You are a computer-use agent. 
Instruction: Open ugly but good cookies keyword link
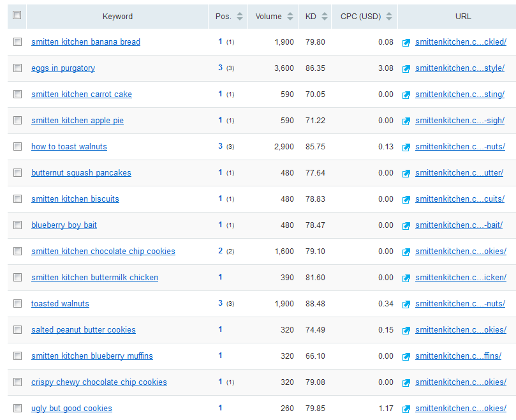(x=71, y=409)
